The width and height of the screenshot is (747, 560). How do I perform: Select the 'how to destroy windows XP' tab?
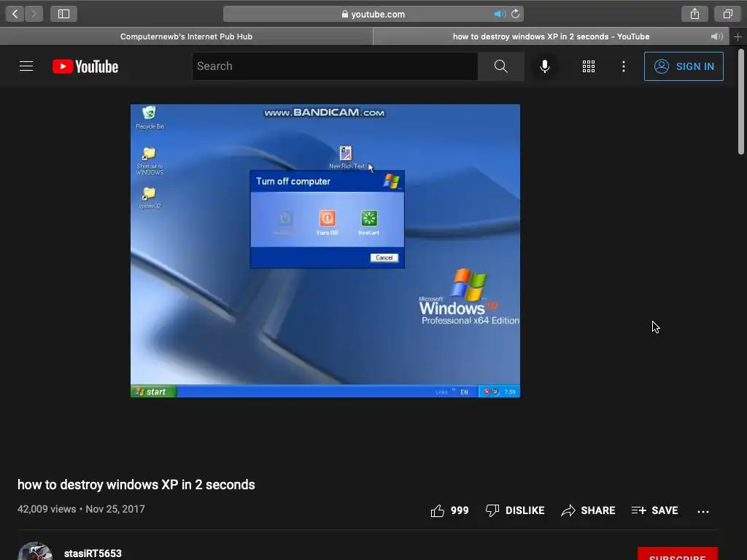(551, 36)
